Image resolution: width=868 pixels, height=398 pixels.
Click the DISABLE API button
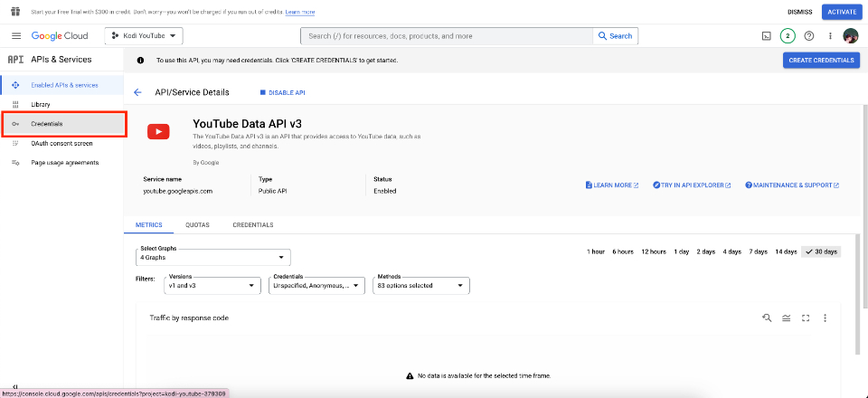pos(282,93)
